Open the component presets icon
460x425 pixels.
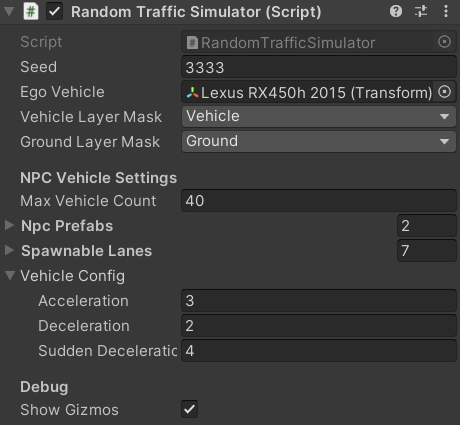click(x=421, y=12)
